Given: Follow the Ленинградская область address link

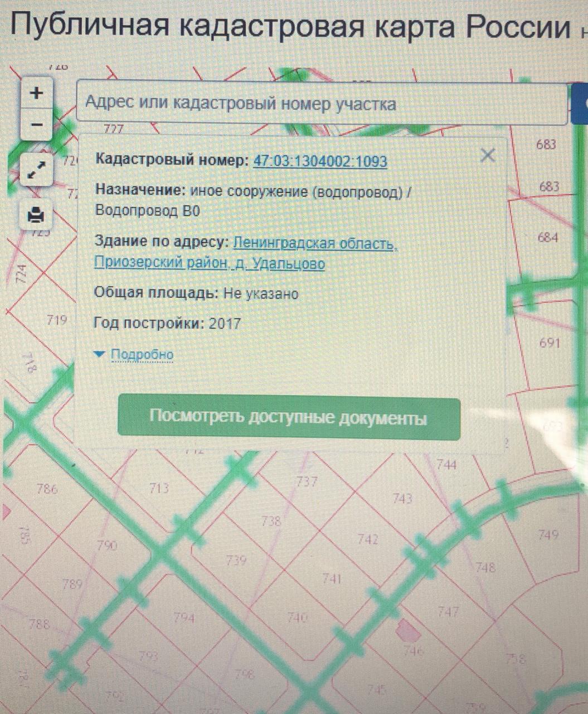Looking at the screenshot, I should click(315, 243).
